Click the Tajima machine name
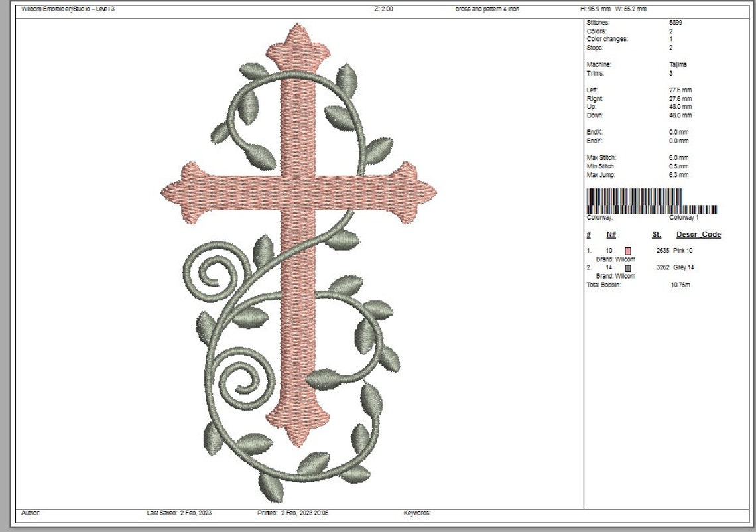The width and height of the screenshot is (756, 532). pos(678,64)
